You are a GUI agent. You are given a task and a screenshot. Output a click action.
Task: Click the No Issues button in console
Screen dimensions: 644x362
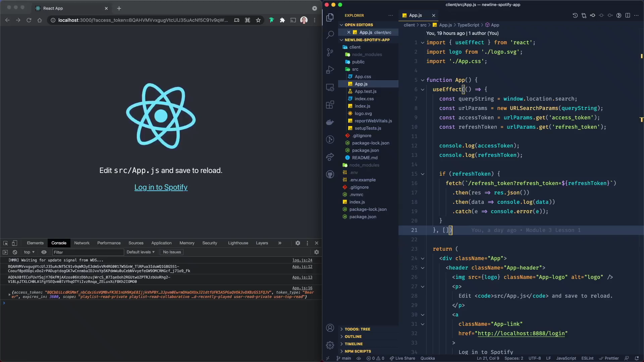pyautogui.click(x=172, y=252)
